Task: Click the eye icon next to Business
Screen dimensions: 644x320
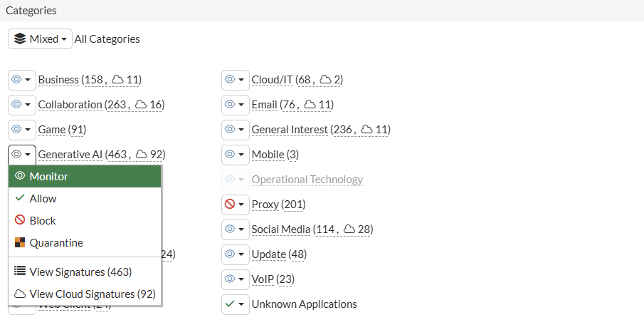Action: click(16, 80)
